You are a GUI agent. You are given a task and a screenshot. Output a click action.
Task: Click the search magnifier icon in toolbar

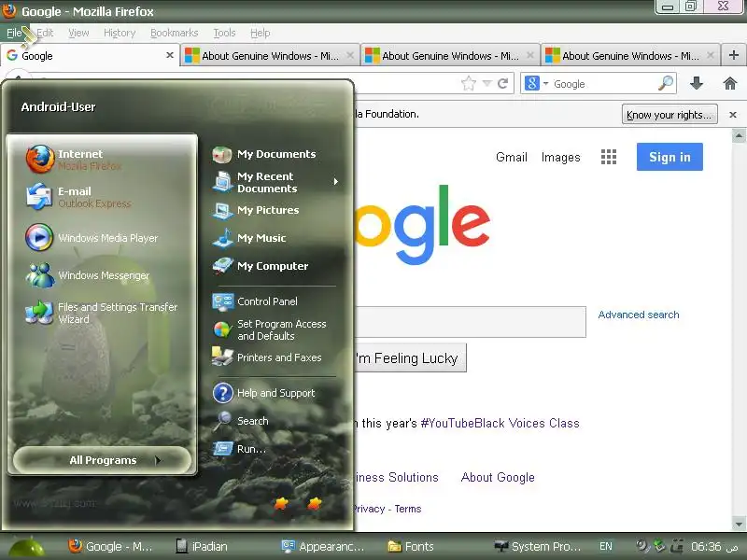point(666,83)
